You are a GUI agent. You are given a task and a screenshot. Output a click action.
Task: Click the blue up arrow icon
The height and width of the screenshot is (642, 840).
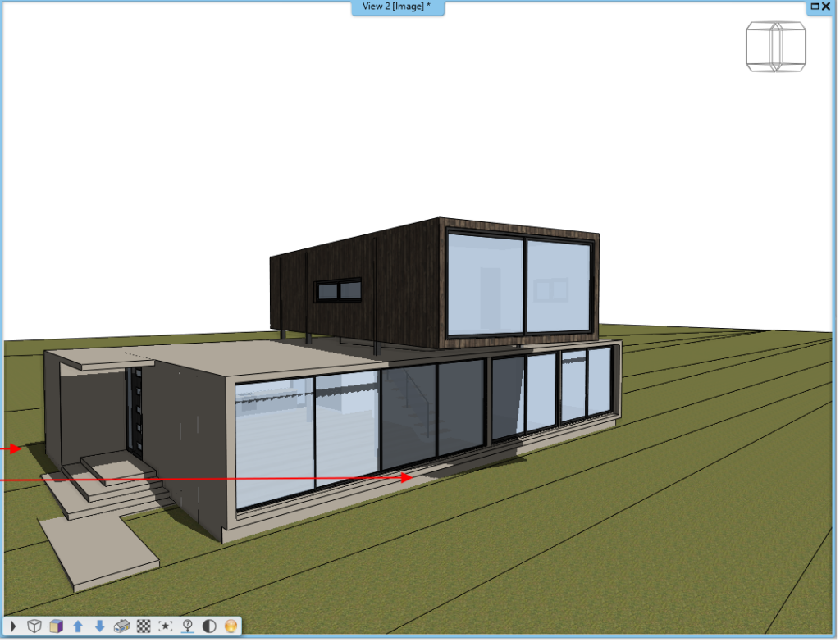click(x=78, y=627)
